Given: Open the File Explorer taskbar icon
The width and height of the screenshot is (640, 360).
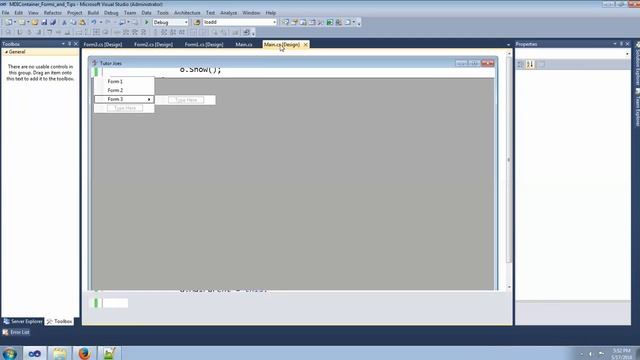Looking at the screenshot, I should coord(60,353).
